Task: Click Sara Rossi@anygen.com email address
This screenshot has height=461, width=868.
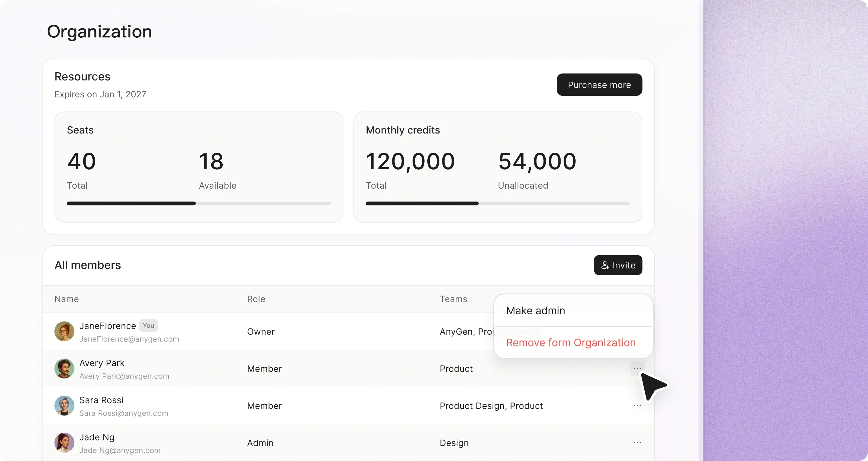Action: point(124,413)
